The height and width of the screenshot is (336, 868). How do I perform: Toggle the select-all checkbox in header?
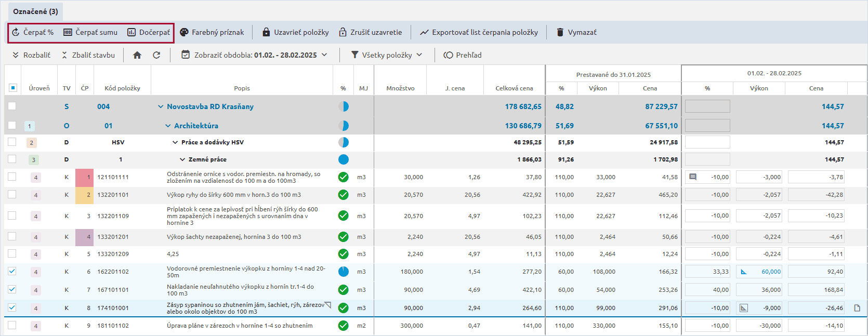13,88
